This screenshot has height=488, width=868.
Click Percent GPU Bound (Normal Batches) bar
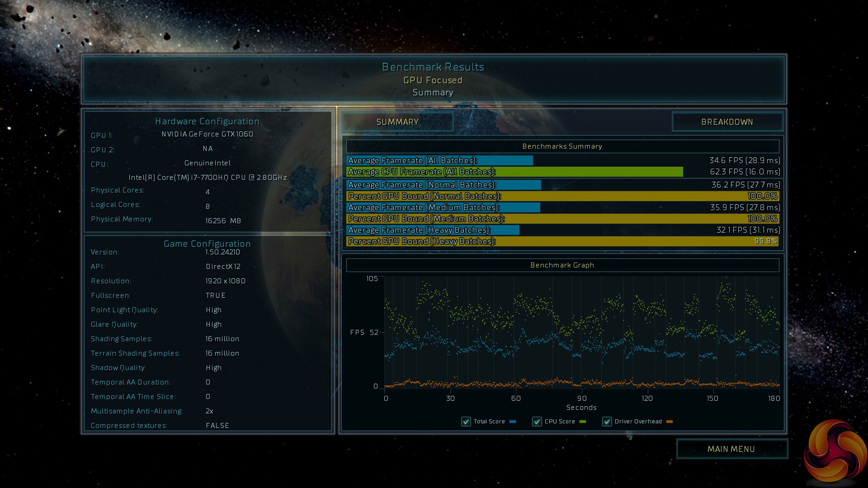[x=562, y=196]
